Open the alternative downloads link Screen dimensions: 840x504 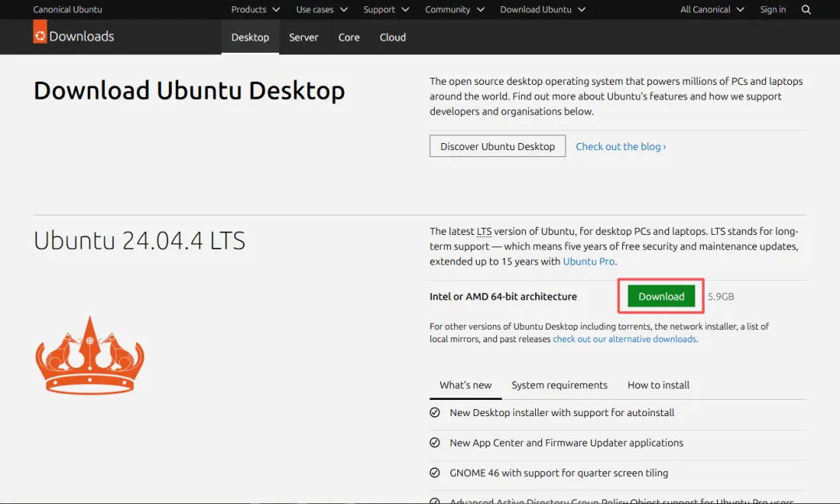(x=624, y=339)
